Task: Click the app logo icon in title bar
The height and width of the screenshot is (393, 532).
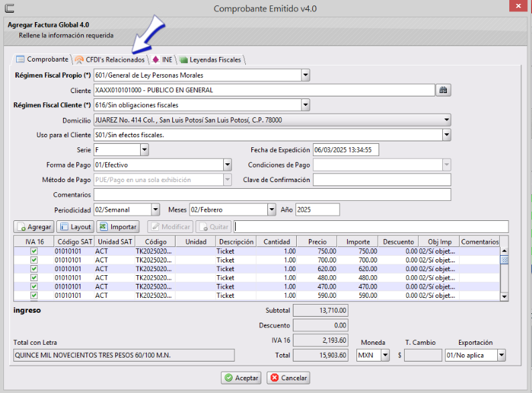Action: [10, 8]
